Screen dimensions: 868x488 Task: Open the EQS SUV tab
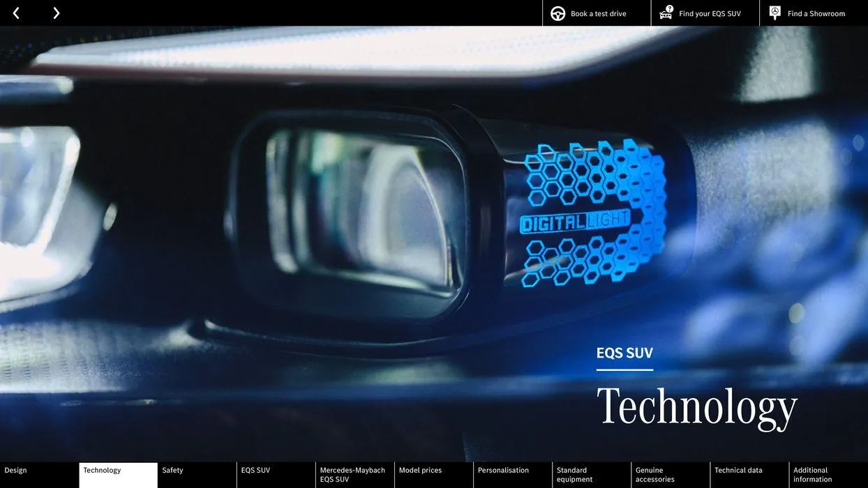coord(276,475)
